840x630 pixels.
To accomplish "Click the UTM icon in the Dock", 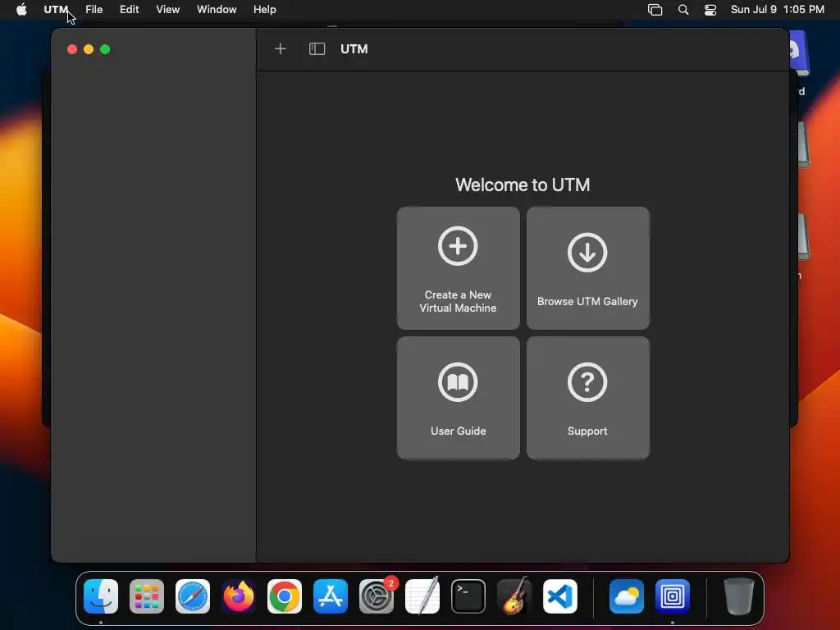I will click(x=673, y=596).
